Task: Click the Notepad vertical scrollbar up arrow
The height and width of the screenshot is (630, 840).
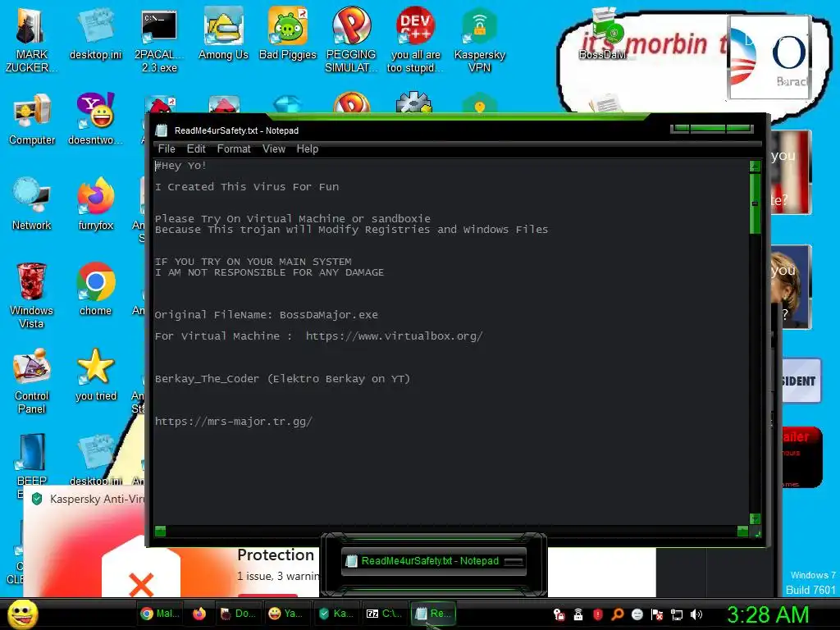Action: tap(755, 166)
